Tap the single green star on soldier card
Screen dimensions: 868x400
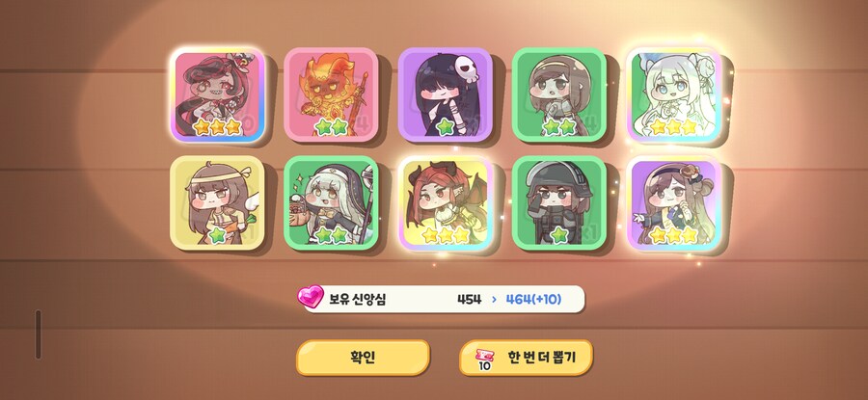click(559, 235)
